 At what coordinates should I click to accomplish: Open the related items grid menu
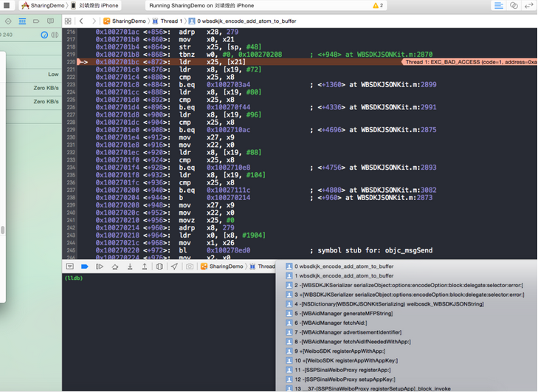68,21
